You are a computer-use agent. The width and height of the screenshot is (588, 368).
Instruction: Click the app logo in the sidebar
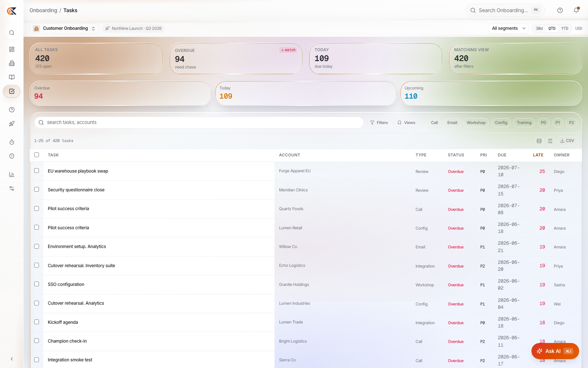[x=12, y=11]
